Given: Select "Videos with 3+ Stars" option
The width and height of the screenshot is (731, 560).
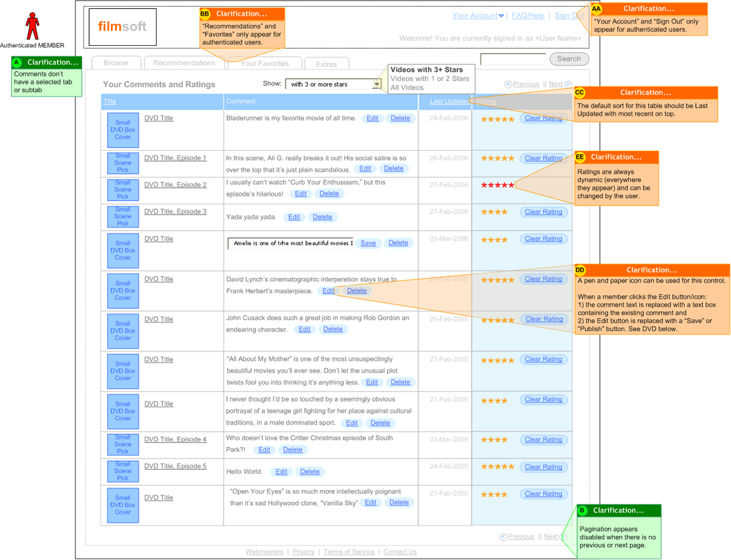Looking at the screenshot, I should click(x=427, y=70).
